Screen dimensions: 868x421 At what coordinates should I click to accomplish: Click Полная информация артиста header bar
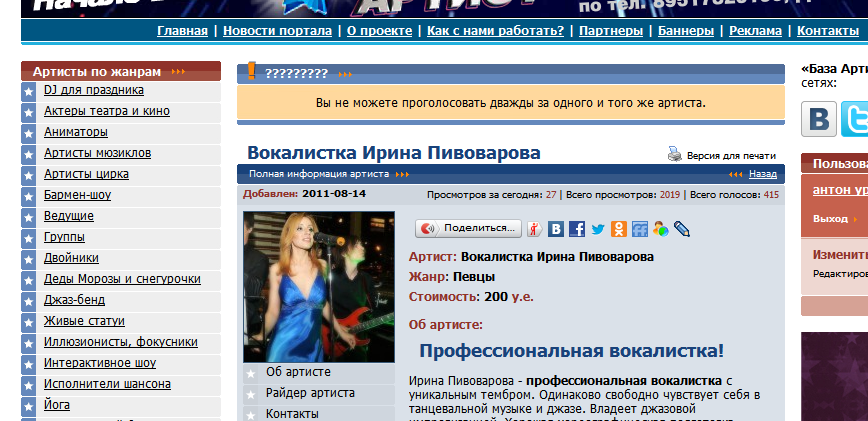[x=510, y=174]
